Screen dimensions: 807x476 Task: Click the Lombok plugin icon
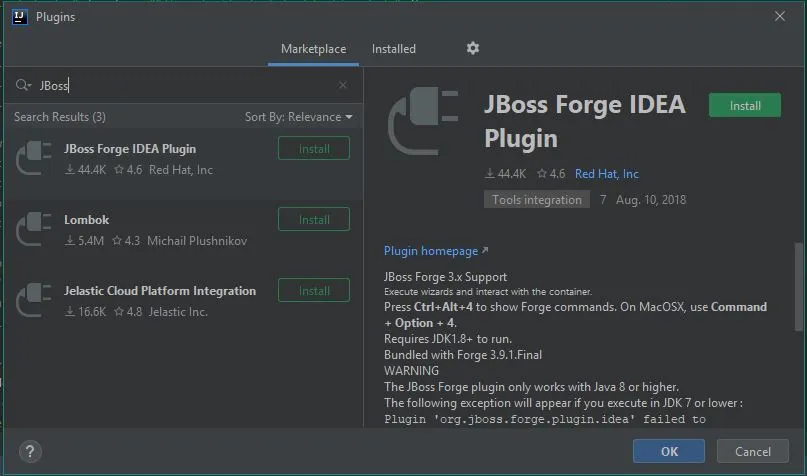(34, 230)
